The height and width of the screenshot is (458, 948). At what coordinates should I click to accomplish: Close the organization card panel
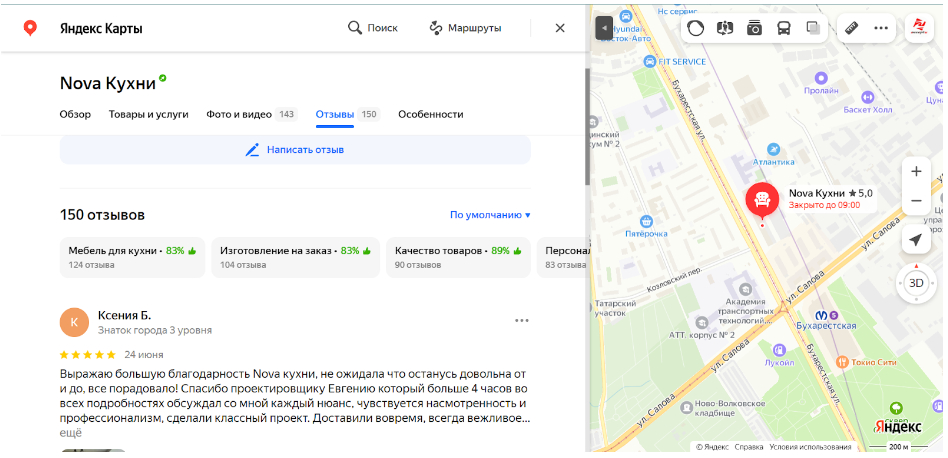(x=560, y=28)
